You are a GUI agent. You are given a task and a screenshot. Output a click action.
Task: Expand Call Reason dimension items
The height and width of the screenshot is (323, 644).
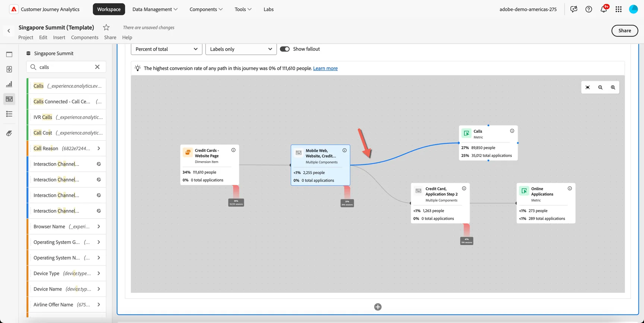99,148
